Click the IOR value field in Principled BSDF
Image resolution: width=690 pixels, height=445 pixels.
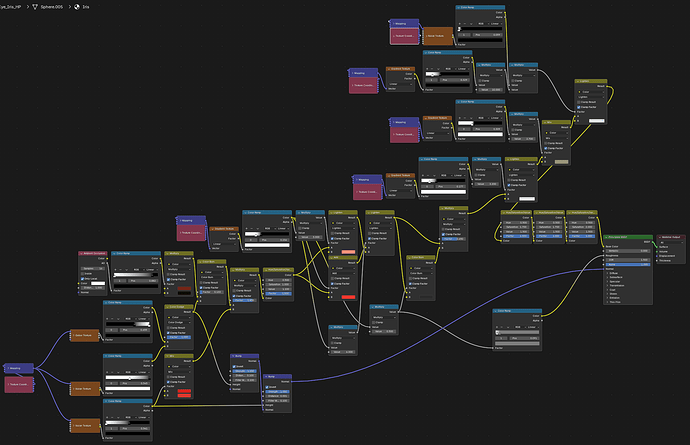(x=628, y=260)
